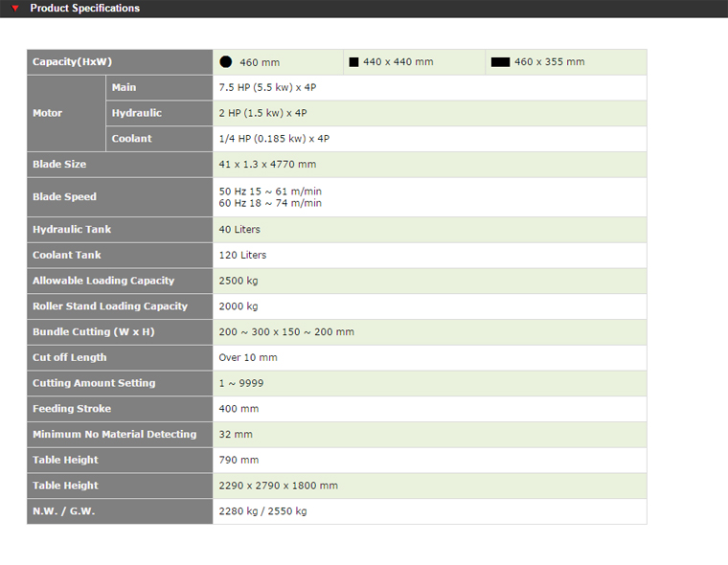
Task: Click '50 Hz 15 ~ 61 m/min' line
Action: (x=270, y=192)
